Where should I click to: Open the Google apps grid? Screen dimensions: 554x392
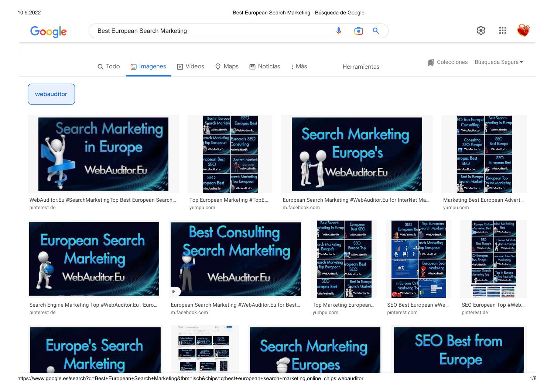[x=503, y=30]
